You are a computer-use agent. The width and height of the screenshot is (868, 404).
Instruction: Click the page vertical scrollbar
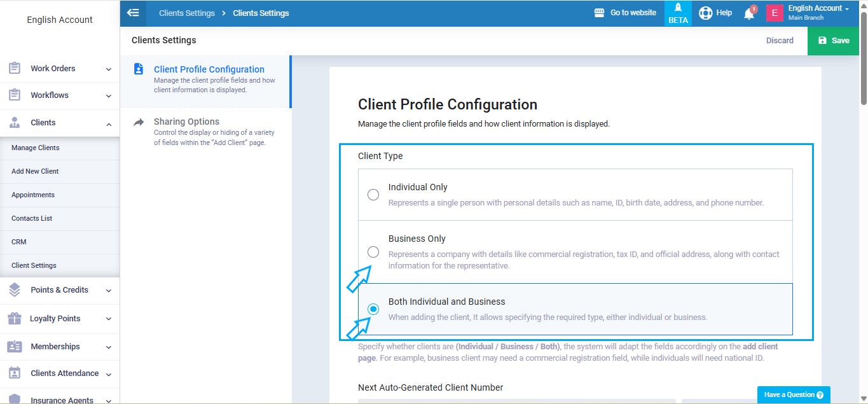coord(864,57)
